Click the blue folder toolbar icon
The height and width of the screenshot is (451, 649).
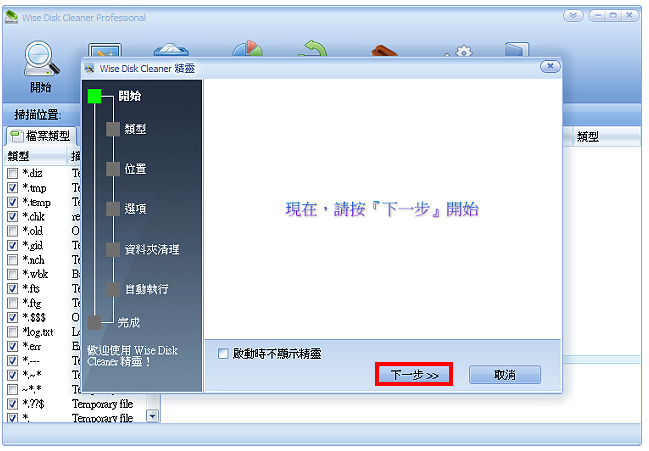517,50
